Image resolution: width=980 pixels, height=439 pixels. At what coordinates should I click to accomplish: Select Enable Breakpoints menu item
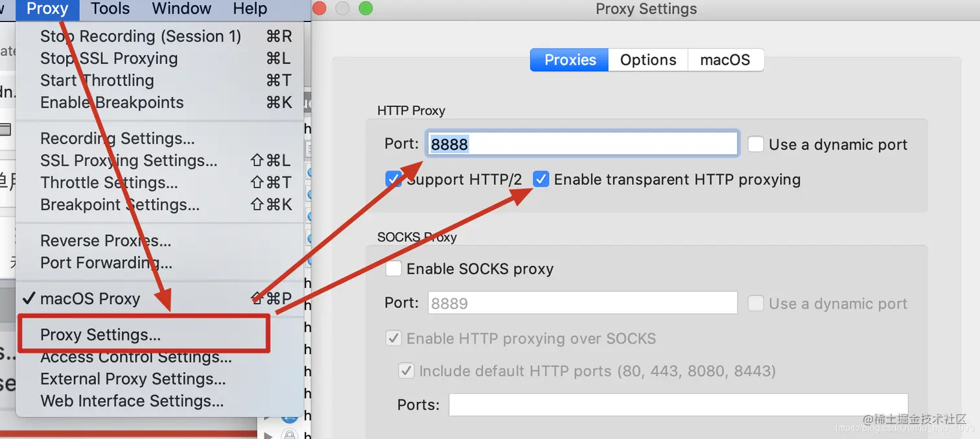(159, 102)
